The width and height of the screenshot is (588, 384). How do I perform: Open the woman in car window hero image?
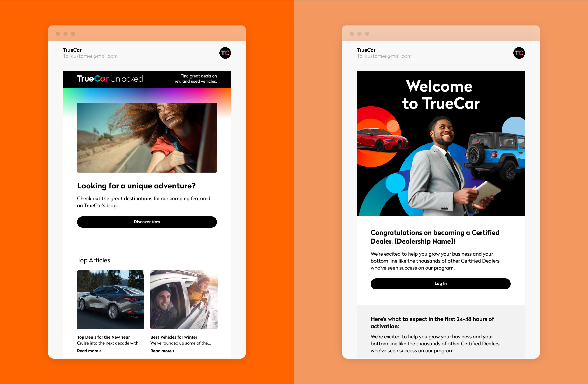pos(147,137)
